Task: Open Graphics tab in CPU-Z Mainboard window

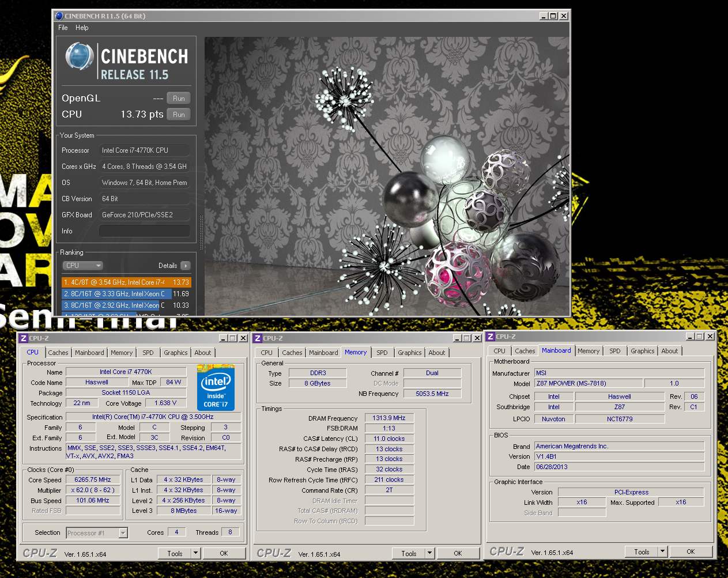Action: (x=643, y=351)
